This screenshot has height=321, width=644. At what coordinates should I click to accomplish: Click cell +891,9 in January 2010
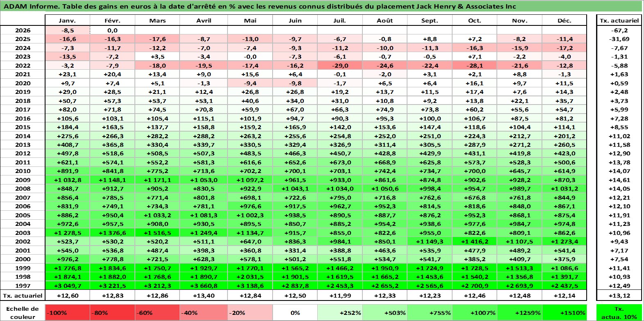[x=67, y=171]
